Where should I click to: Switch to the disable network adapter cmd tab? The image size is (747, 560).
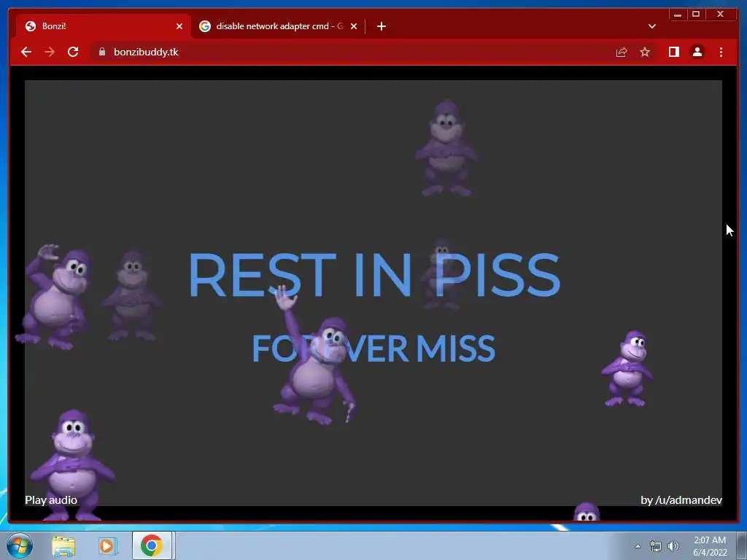point(279,26)
